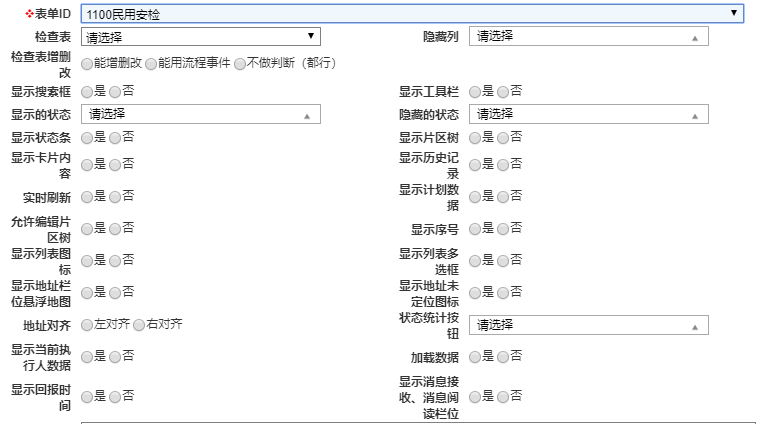Choose 是 for 显示状态条
The image size is (762, 424).
coord(87,138)
